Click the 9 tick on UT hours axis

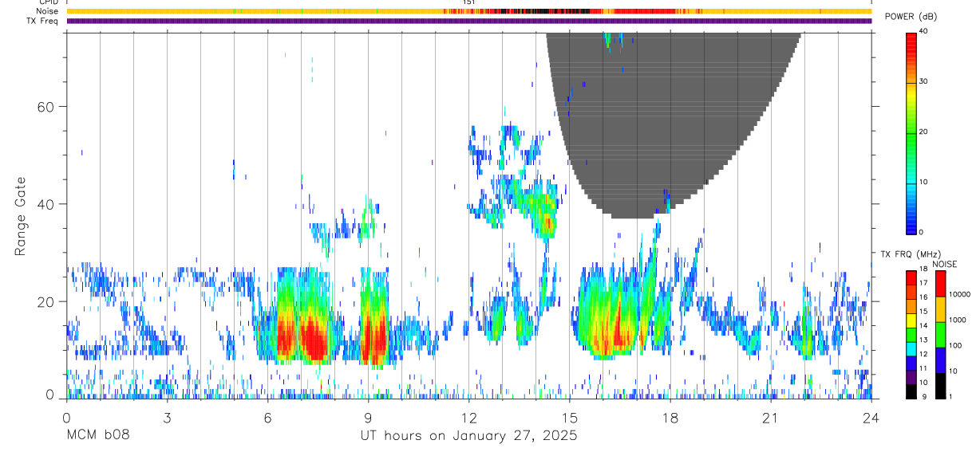368,417
